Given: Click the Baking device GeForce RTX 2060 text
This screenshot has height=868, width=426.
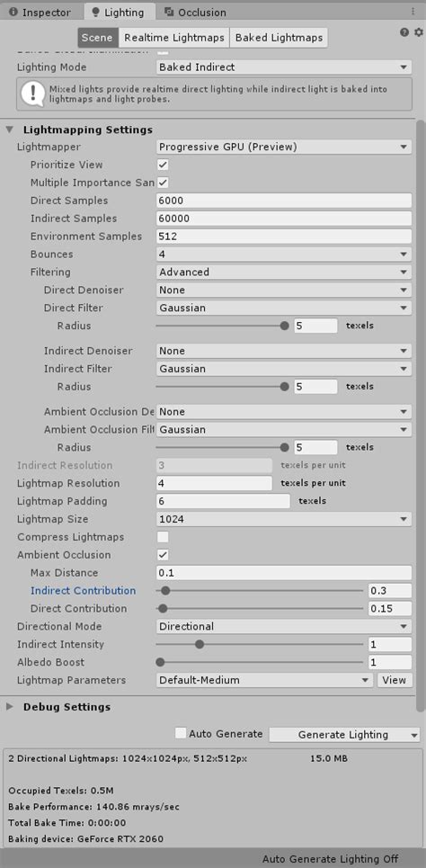Looking at the screenshot, I should tap(86, 838).
